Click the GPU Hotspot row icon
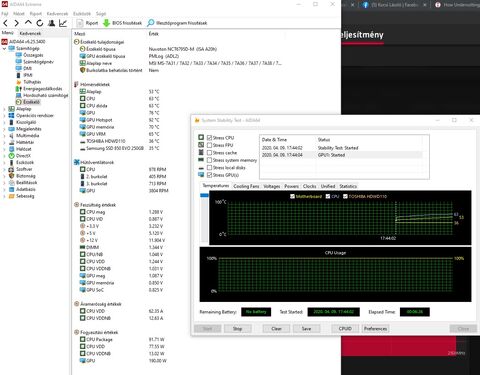The image size is (480, 375). tap(83, 120)
